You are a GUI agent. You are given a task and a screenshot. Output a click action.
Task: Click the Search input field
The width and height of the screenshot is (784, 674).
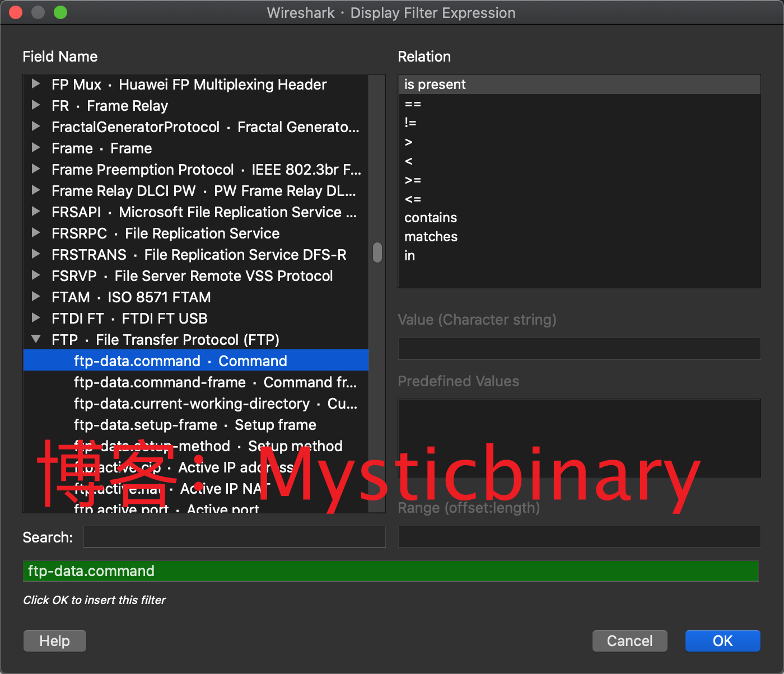(234, 537)
